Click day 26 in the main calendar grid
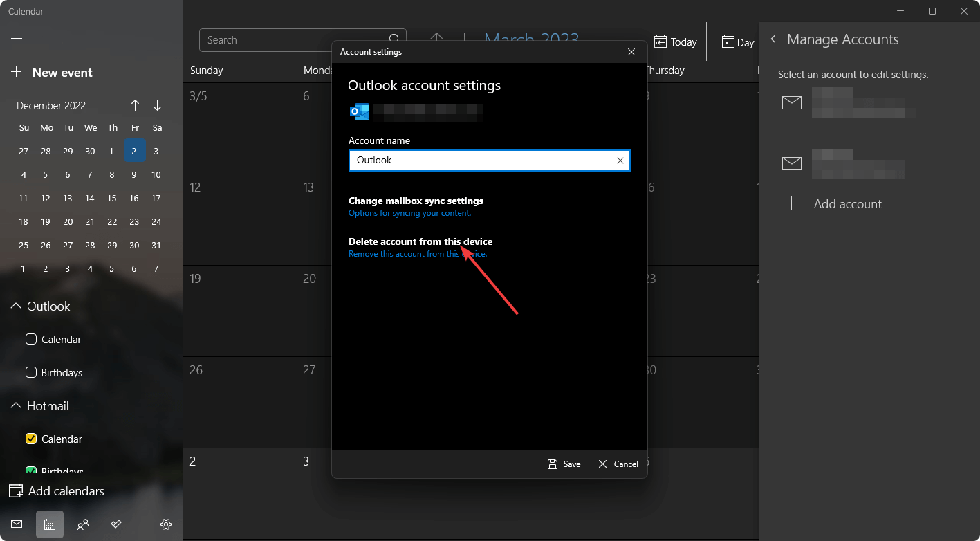The width and height of the screenshot is (980, 541). (x=239, y=402)
